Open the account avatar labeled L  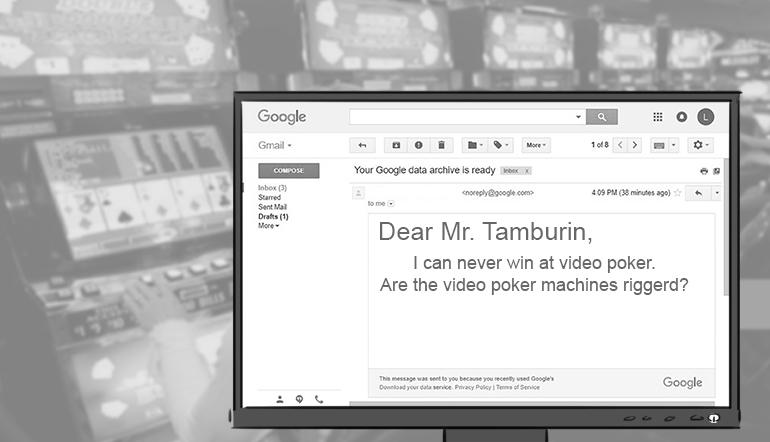[x=706, y=117]
